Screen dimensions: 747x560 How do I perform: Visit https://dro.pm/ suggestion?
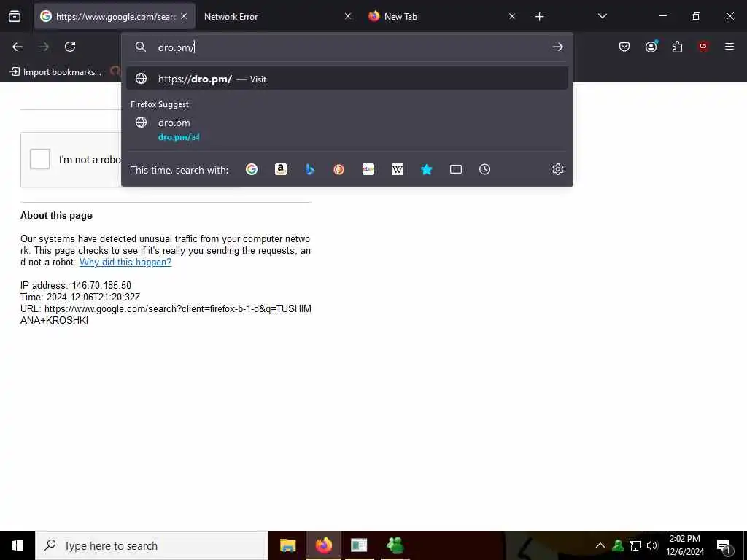point(347,79)
